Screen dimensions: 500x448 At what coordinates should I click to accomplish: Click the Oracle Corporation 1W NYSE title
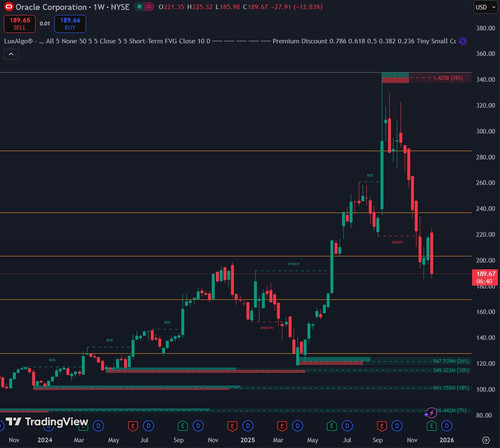pyautogui.click(x=72, y=7)
